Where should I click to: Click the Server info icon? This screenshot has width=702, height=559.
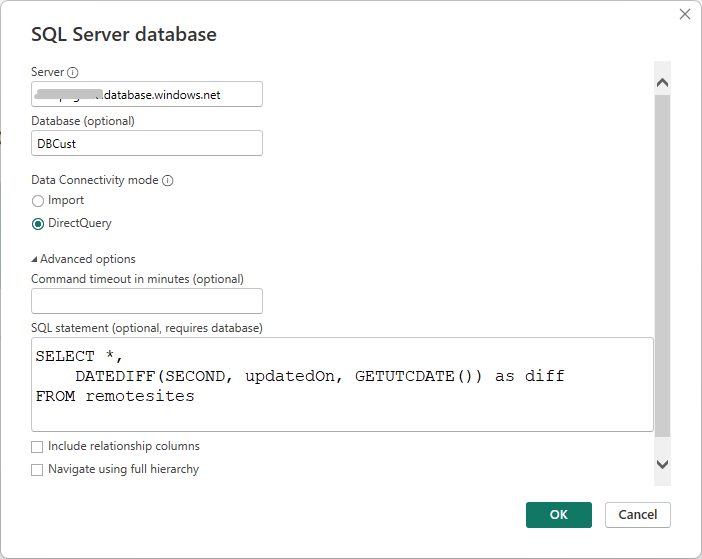[73, 73]
